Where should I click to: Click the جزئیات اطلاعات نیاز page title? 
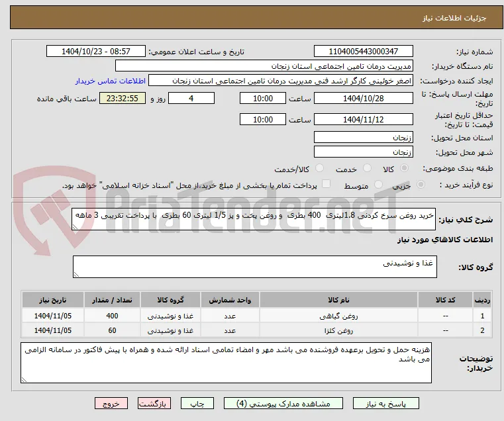[454, 18]
